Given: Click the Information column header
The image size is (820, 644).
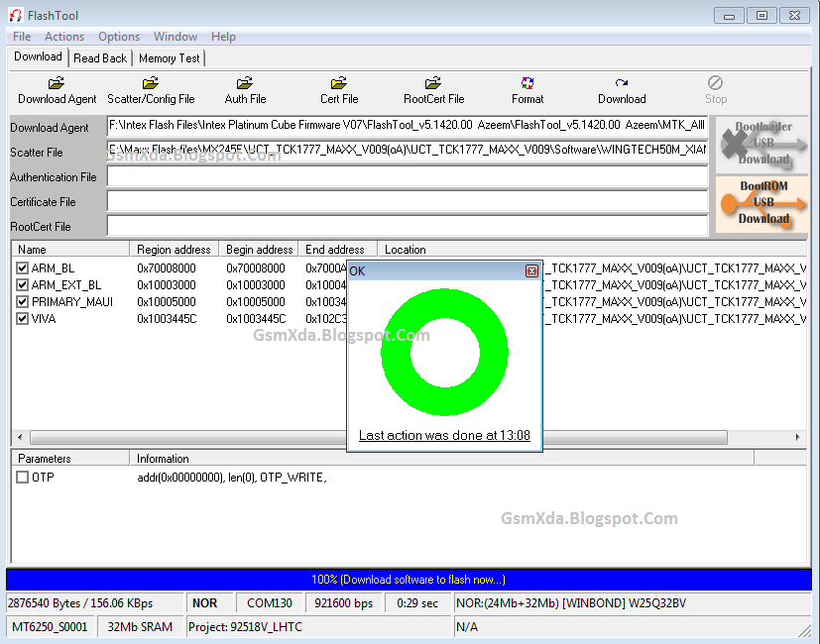Looking at the screenshot, I should 442,459.
